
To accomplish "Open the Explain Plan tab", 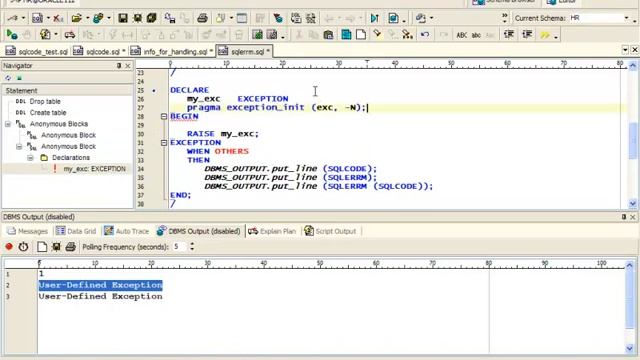I will [272, 231].
